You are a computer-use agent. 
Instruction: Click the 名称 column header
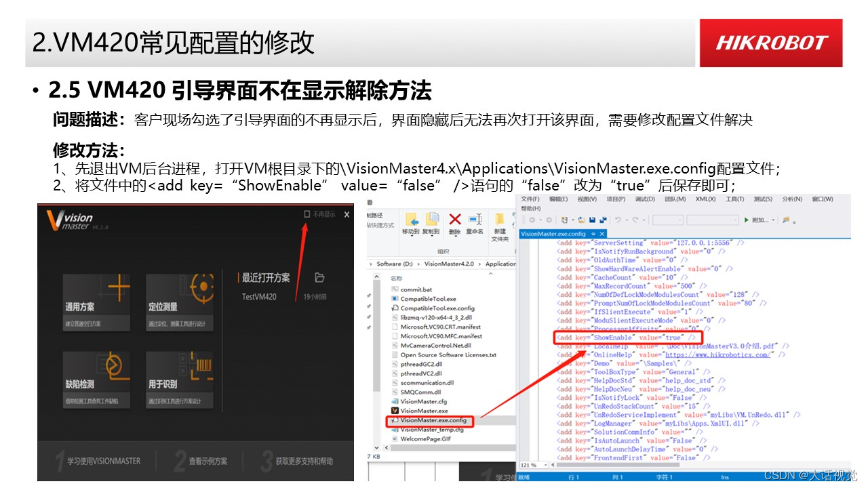pyautogui.click(x=397, y=278)
